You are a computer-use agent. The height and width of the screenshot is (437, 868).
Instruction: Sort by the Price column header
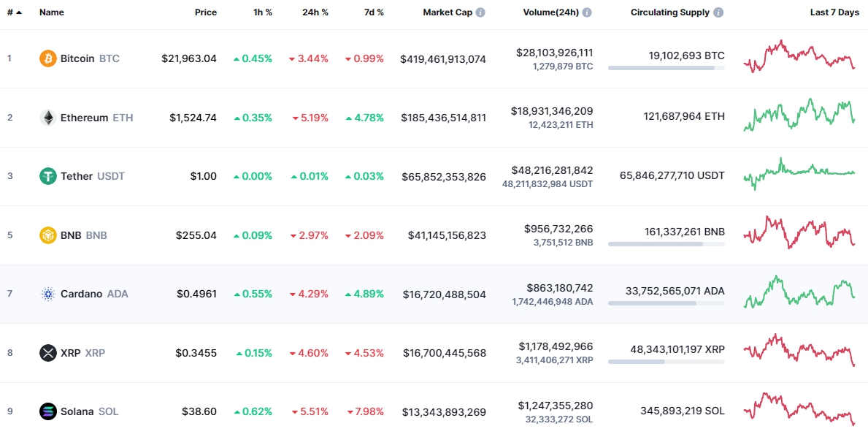[x=206, y=12]
